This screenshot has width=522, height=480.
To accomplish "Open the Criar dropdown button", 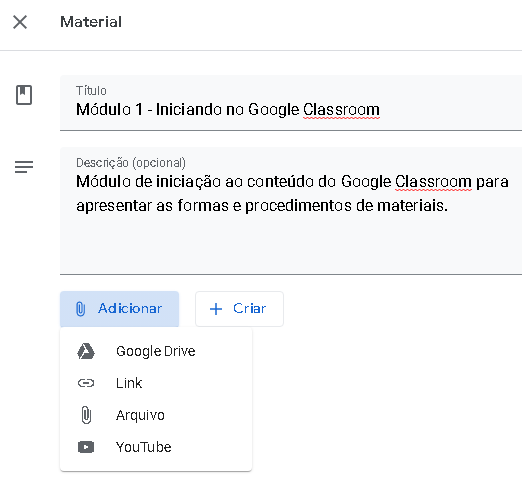I will pos(239,309).
